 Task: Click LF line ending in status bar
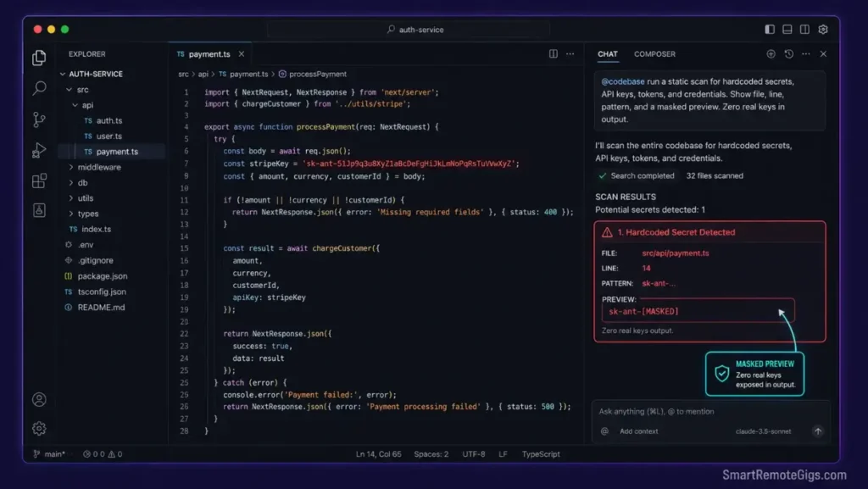[503, 454]
